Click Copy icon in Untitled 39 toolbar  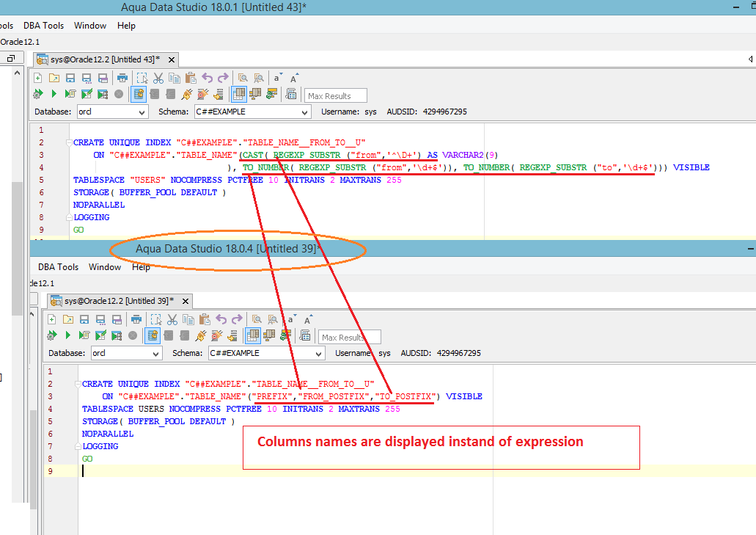(188, 319)
